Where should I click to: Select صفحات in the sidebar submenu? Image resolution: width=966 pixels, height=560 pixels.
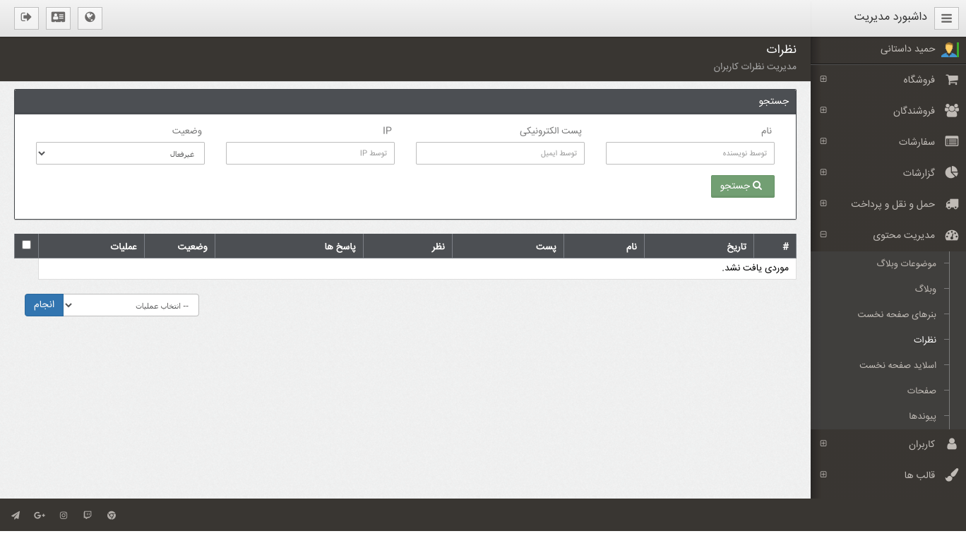(922, 391)
